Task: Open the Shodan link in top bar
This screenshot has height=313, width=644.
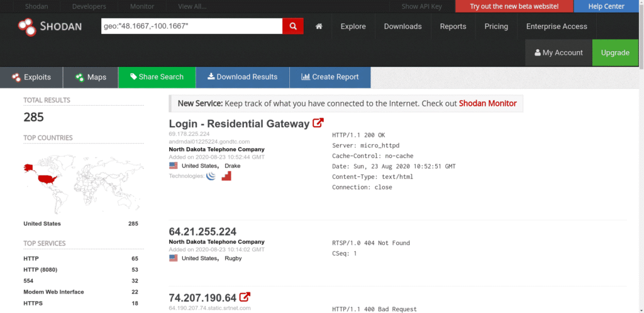Action: tap(35, 6)
